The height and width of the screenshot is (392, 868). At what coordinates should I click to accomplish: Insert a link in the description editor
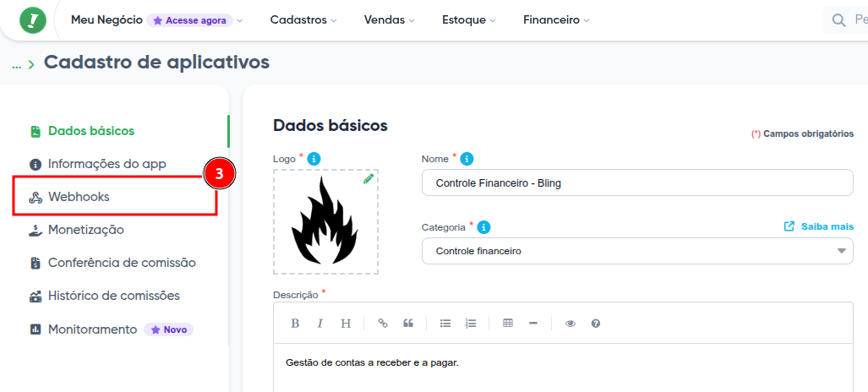pyautogui.click(x=383, y=324)
